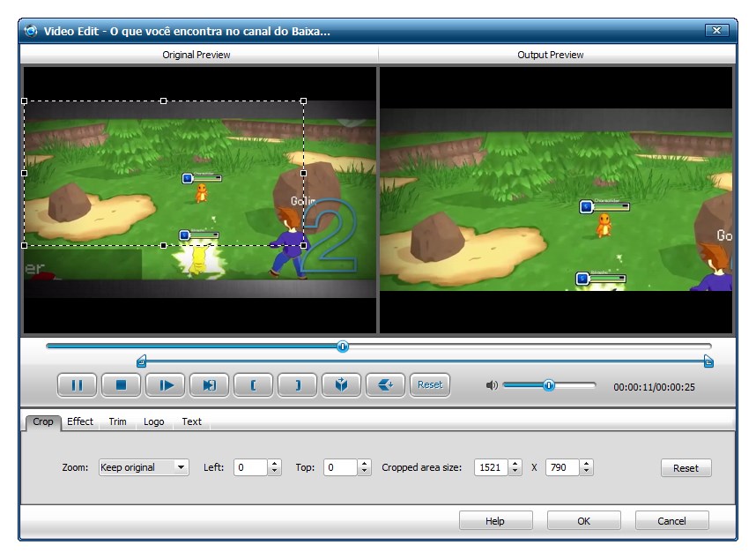Select the crop top-right corner handle
Image resolution: width=756 pixels, height=559 pixels.
[x=303, y=101]
